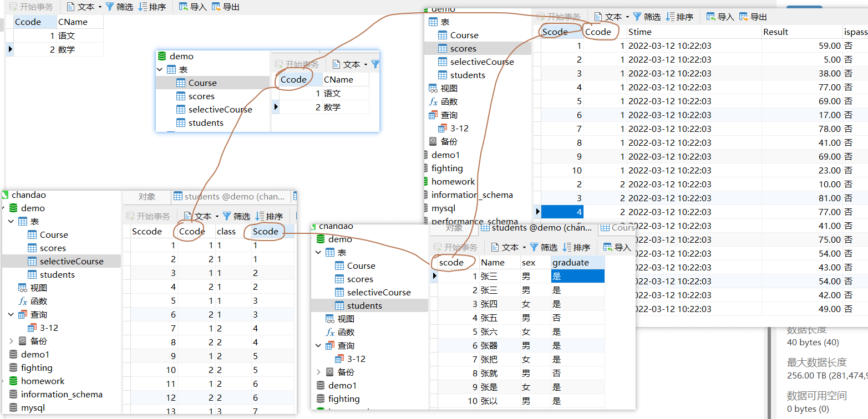Select homework database in the selectiveCourse window tree

point(37,381)
